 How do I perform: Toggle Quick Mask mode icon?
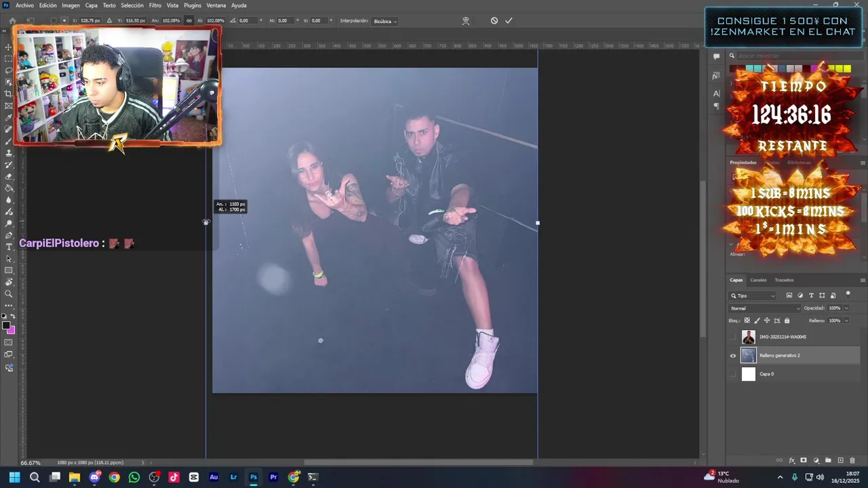9,342
